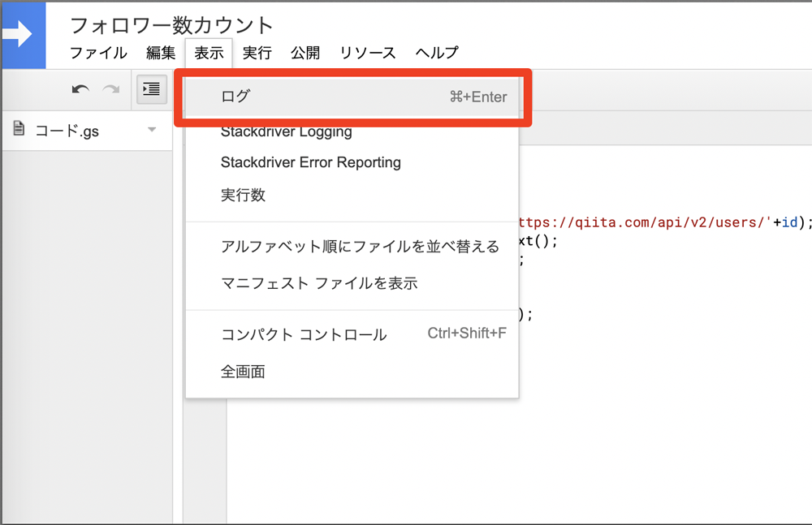This screenshot has height=525, width=812.
Task: Toggle コンパクト コントロール option
Action: point(352,334)
